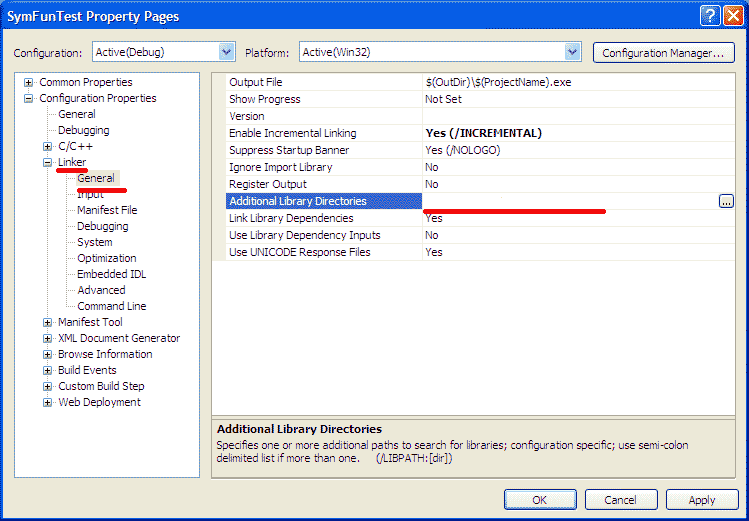
Task: Select Debugging under Linker
Action: pyautogui.click(x=103, y=226)
